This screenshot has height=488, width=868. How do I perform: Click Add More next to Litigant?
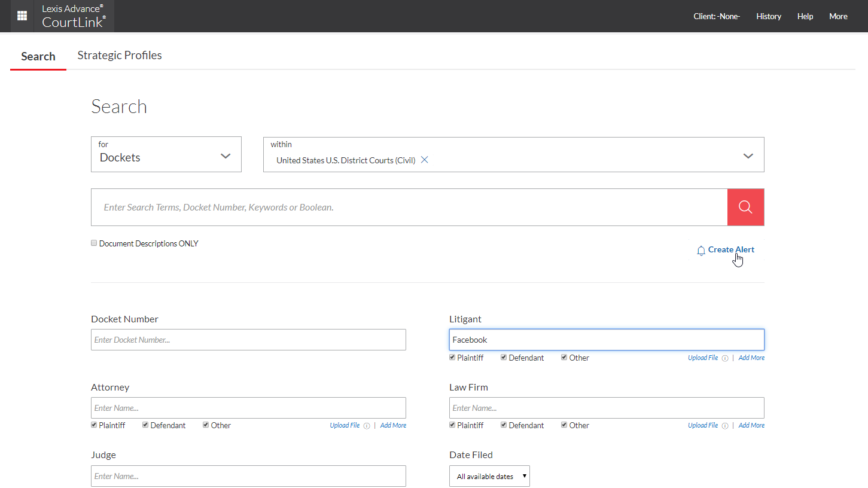click(x=751, y=357)
